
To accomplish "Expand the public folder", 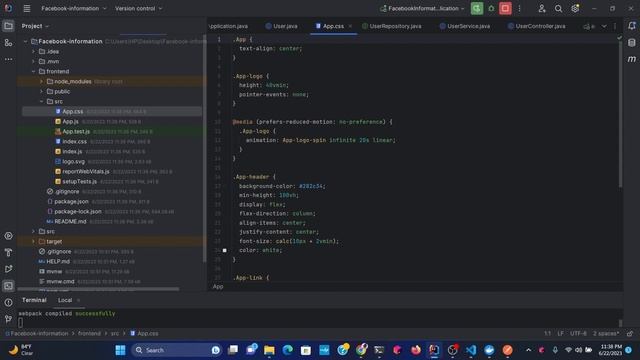I will [x=42, y=91].
